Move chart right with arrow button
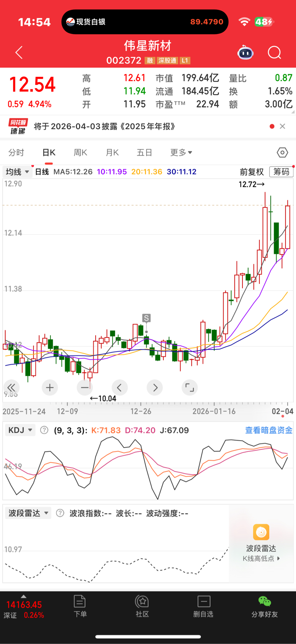Image resolution: width=296 pixels, height=644 pixels. click(x=155, y=387)
